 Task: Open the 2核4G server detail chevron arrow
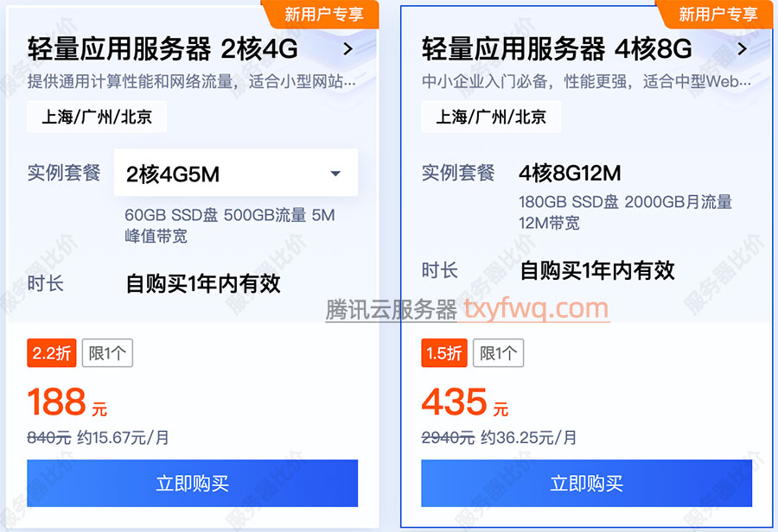[348, 49]
